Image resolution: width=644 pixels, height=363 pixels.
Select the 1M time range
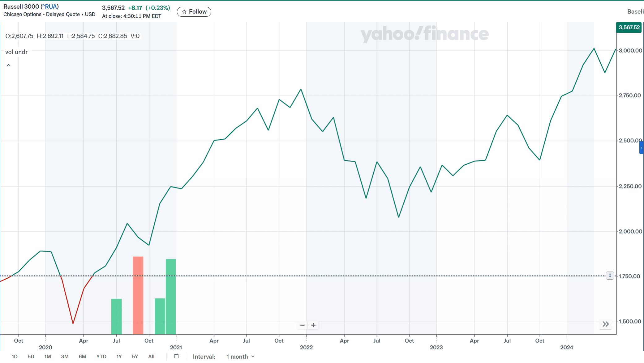(48, 357)
